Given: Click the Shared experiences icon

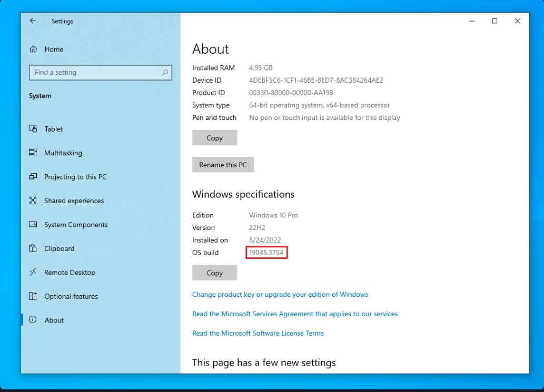Looking at the screenshot, I should tap(33, 200).
